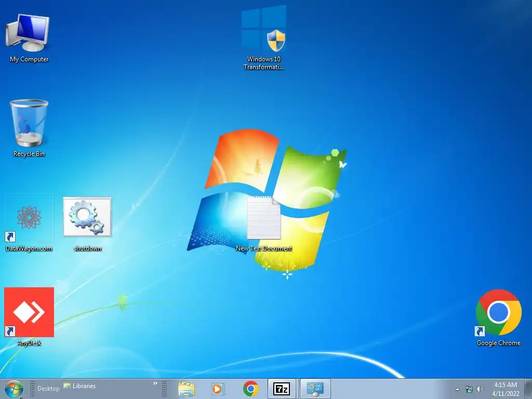The height and width of the screenshot is (399, 532).
Task: Open the network tray icon
Action: tap(469, 389)
